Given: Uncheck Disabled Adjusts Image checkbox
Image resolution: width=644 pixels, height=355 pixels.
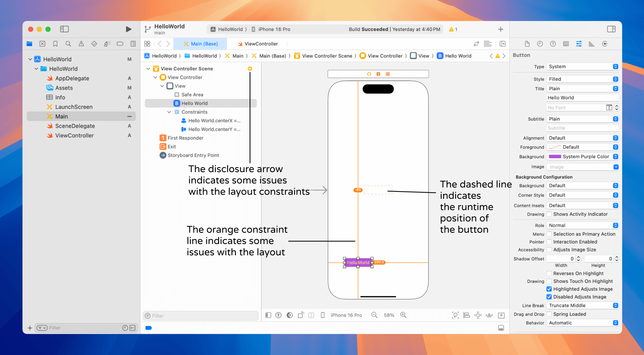Looking at the screenshot, I should click(549, 297).
